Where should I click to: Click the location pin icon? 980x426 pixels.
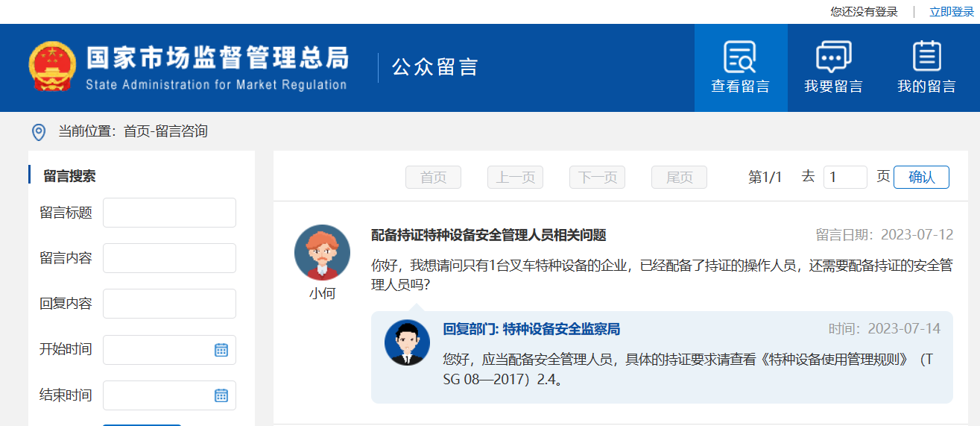pyautogui.click(x=39, y=133)
